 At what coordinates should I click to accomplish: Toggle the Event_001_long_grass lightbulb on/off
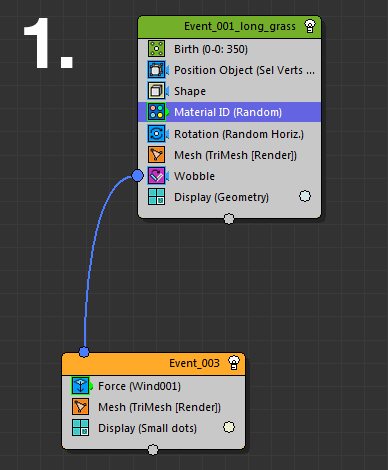310,26
